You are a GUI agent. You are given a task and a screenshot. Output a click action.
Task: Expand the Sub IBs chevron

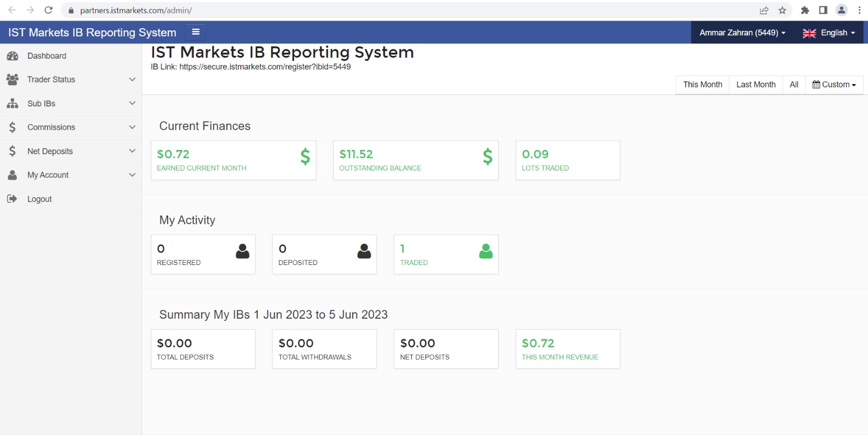tap(132, 103)
